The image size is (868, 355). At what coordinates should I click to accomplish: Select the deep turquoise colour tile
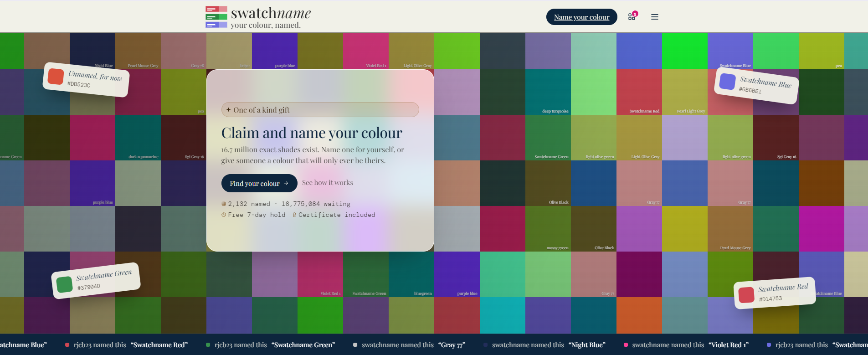548,92
